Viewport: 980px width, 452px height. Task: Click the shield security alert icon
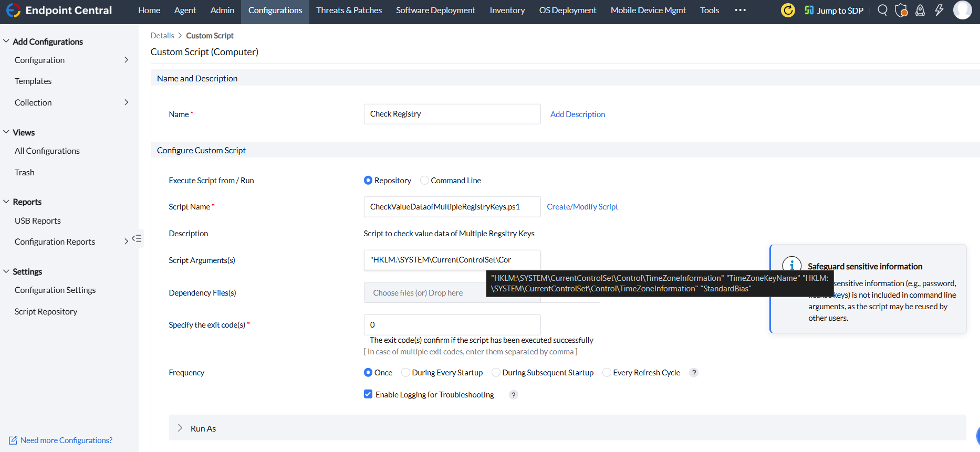tap(901, 10)
